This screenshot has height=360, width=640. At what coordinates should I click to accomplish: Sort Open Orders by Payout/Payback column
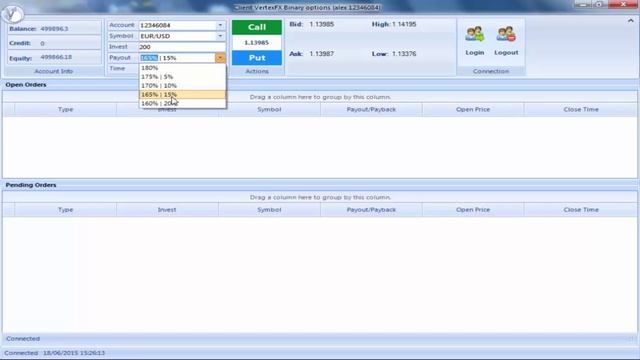[x=371, y=109]
